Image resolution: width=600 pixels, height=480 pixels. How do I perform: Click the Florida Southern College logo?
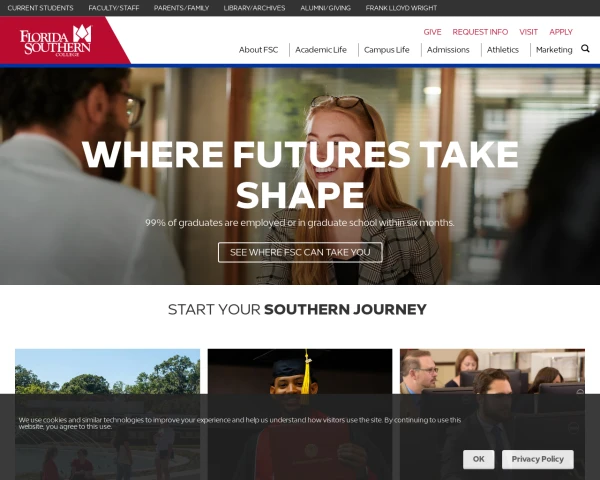56,41
